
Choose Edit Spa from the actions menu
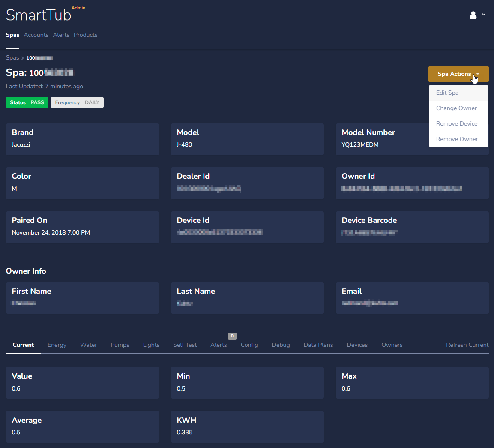click(x=458, y=93)
